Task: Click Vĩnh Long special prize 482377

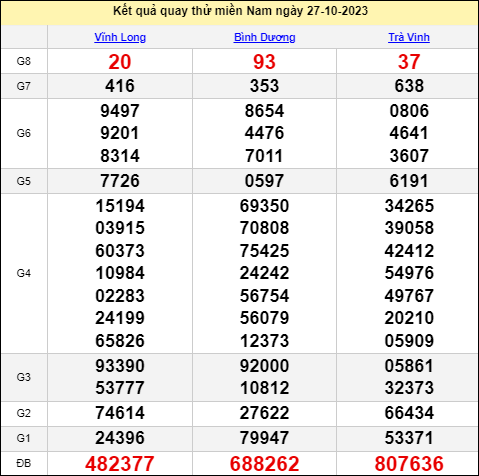Action: [120, 463]
